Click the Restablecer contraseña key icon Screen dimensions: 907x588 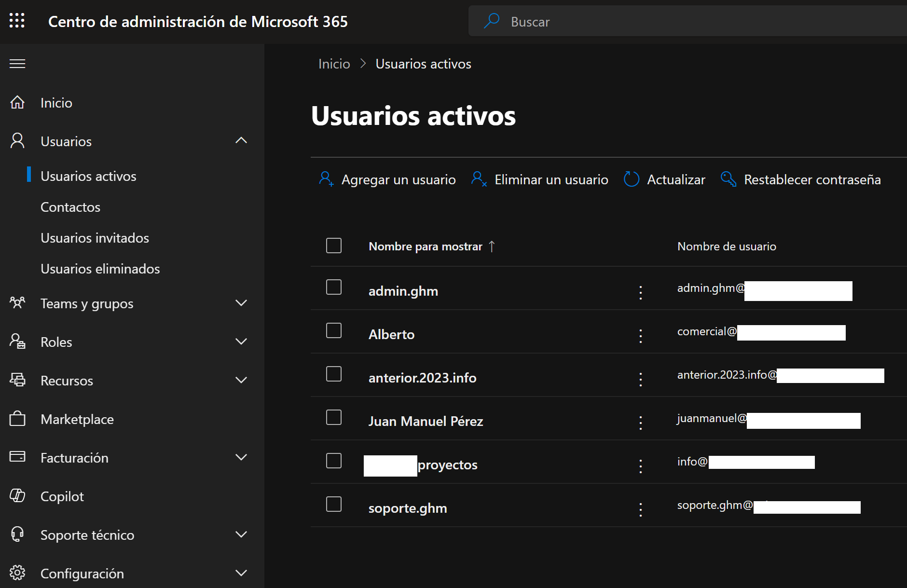(728, 179)
